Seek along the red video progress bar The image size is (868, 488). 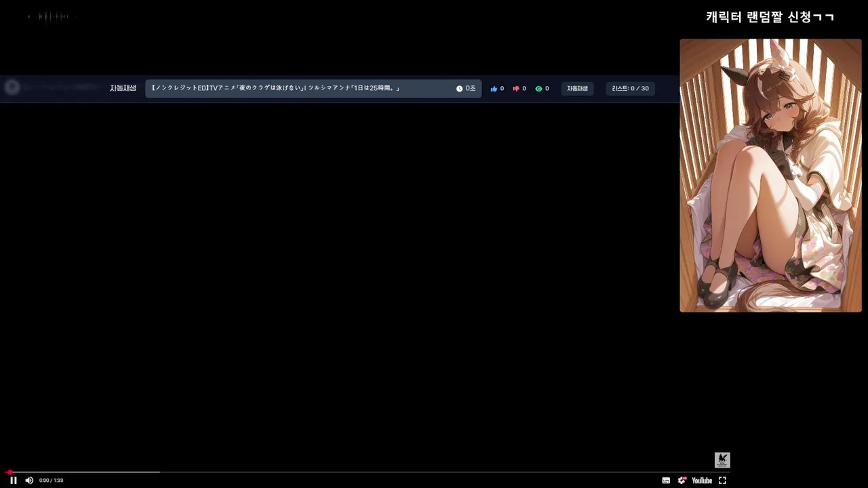[366, 472]
